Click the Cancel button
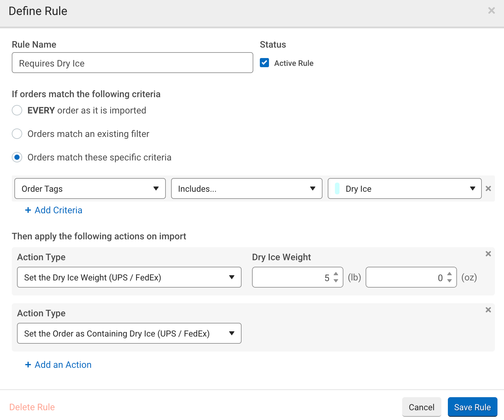 click(421, 407)
